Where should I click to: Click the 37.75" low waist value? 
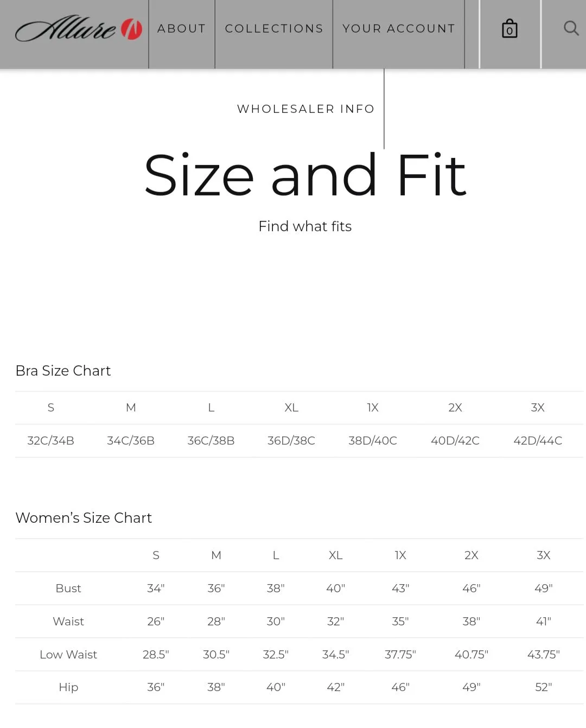coord(400,655)
